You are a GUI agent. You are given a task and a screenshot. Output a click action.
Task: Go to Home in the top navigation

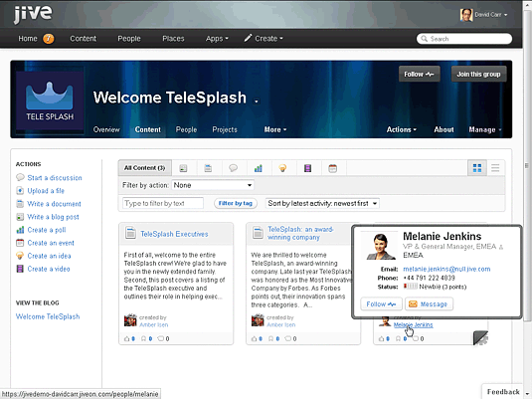(x=28, y=39)
